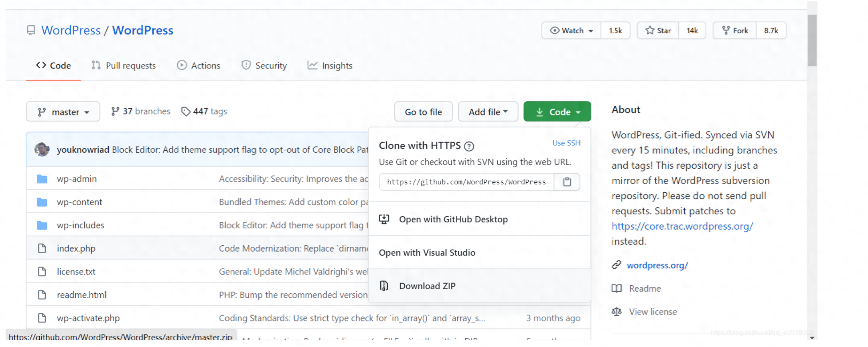The height and width of the screenshot is (347, 868).
Task: Open the Watch notifications dropdown
Action: (x=571, y=30)
